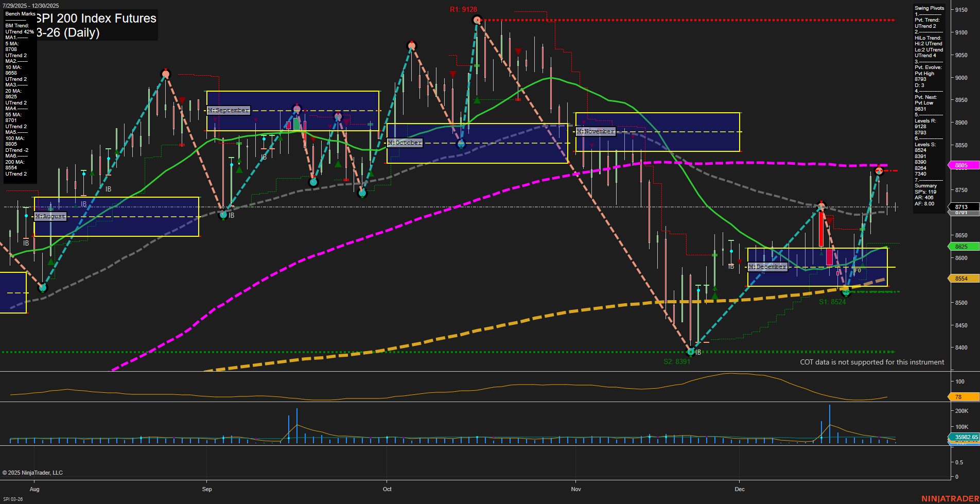Click the magenta 8805 price marker

[x=962, y=165]
